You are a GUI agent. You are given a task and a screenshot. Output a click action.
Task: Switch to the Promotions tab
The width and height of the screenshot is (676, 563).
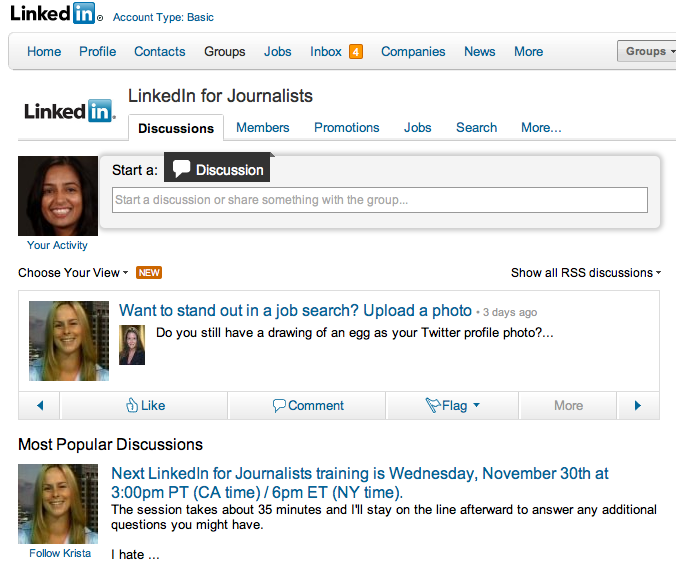[347, 128]
